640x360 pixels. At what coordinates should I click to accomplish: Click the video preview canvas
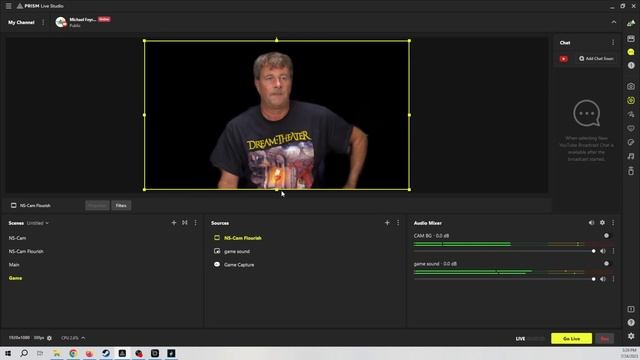tap(277, 115)
